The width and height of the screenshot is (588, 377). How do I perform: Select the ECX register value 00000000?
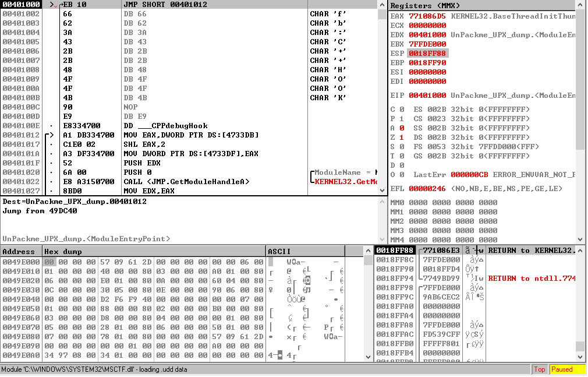(x=427, y=26)
